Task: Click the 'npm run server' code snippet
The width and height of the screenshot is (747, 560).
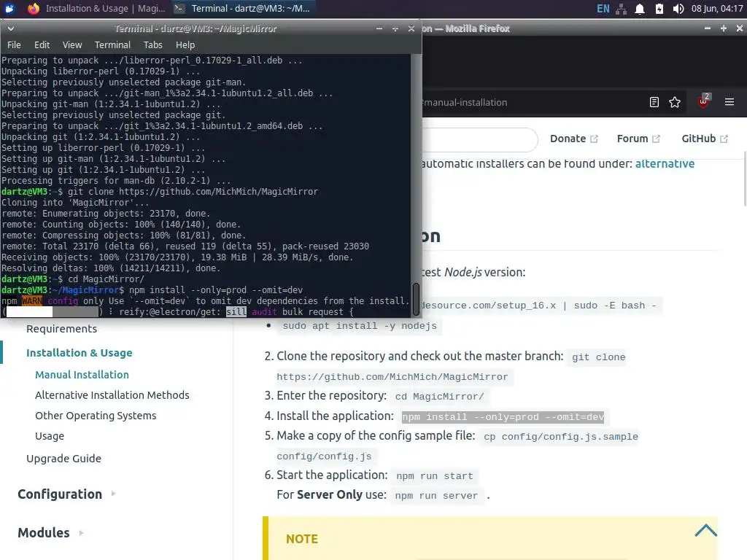Action: [436, 495]
